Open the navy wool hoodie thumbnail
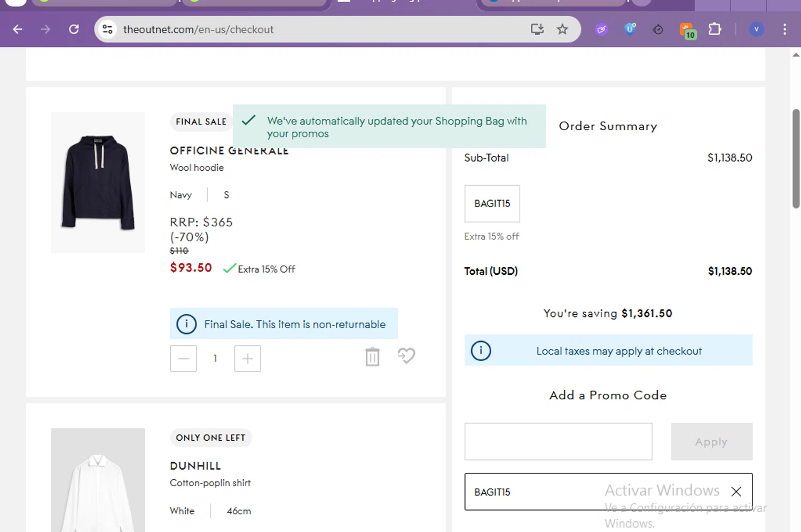 (x=98, y=182)
